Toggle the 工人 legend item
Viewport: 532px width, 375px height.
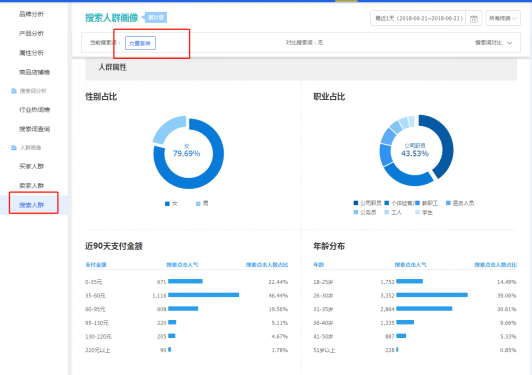(393, 212)
